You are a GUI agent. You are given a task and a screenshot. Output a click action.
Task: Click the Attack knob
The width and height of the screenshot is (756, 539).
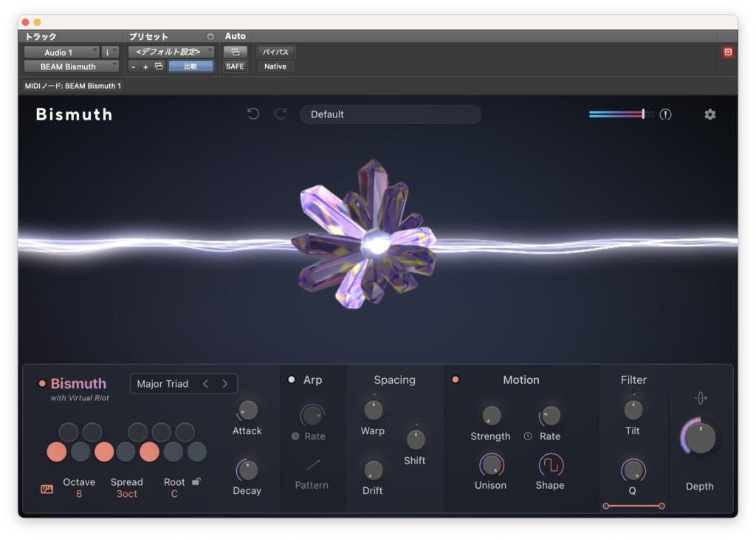248,411
